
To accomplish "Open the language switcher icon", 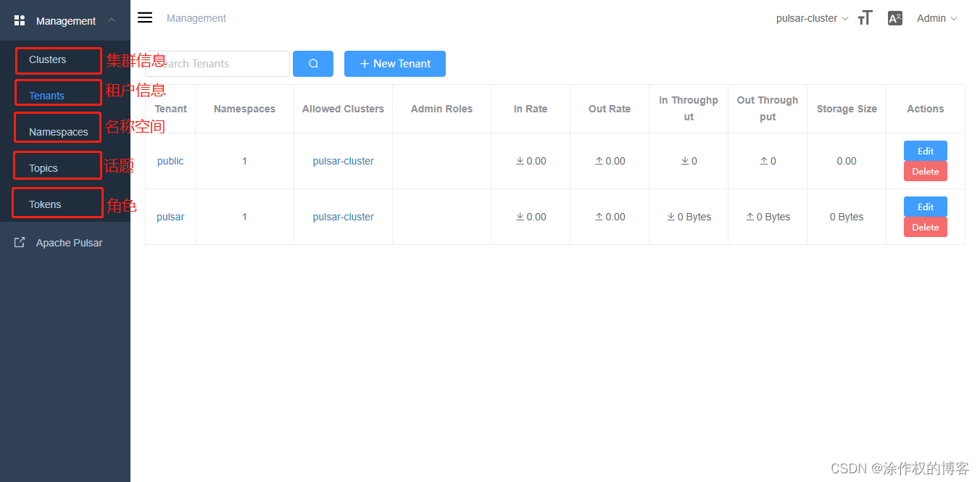I will pos(895,18).
